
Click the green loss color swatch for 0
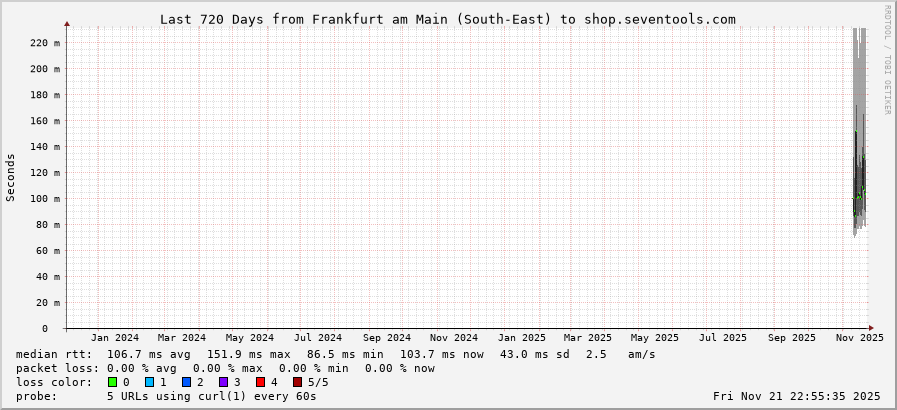coord(112,382)
